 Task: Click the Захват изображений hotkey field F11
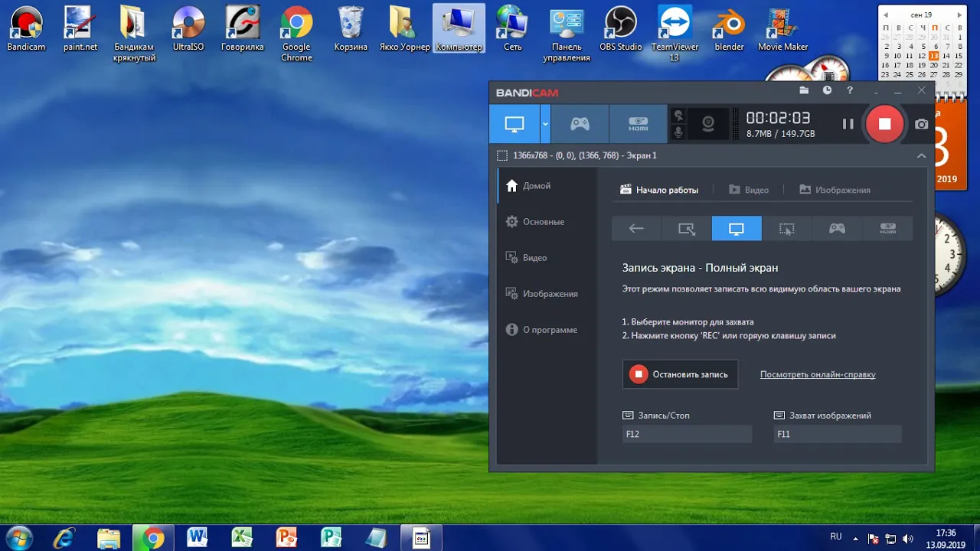click(x=838, y=434)
